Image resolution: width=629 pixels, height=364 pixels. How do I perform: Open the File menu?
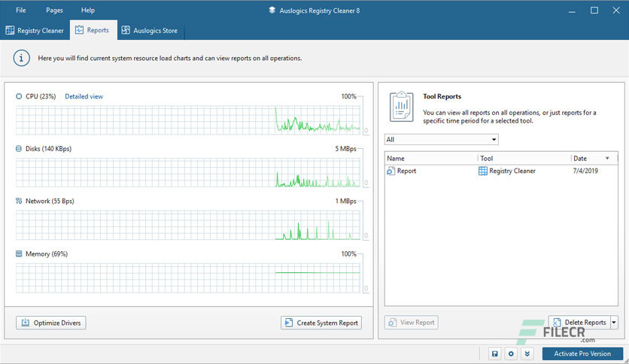click(21, 10)
